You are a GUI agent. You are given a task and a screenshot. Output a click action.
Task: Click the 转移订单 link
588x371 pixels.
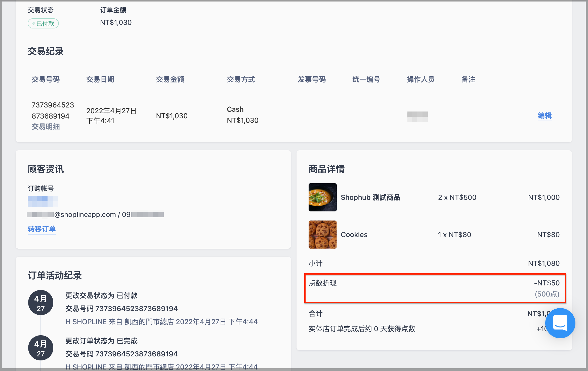point(42,229)
